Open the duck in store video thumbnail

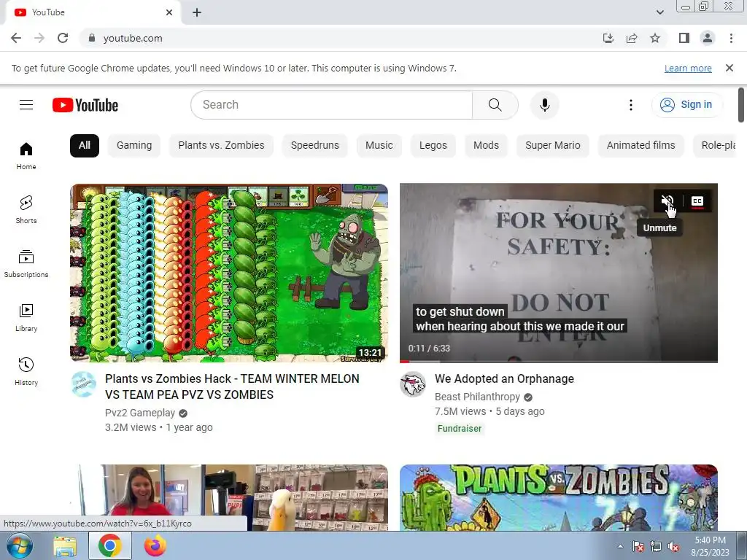pos(228,497)
